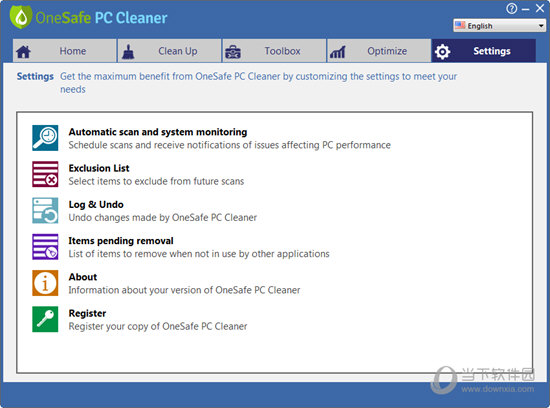Open the Exclusion List settings

(99, 168)
